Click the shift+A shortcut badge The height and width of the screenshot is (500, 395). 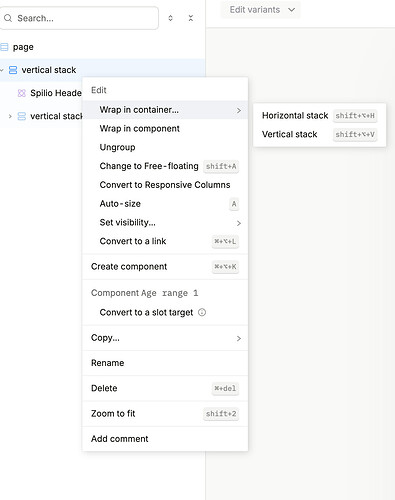coord(221,166)
